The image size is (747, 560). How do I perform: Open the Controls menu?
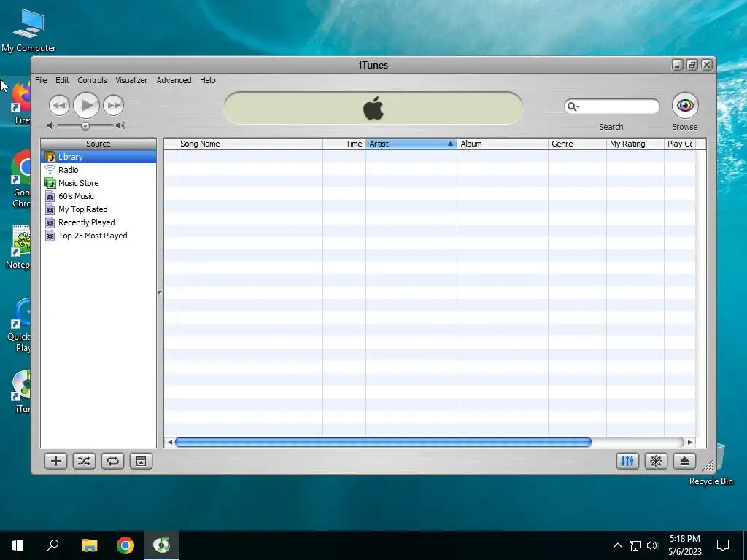coord(92,80)
